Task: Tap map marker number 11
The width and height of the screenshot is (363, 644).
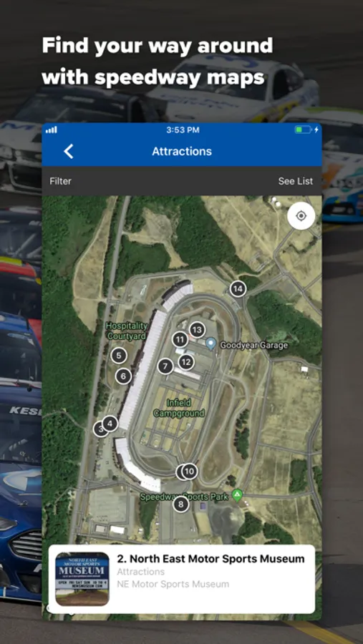Action: [x=180, y=340]
